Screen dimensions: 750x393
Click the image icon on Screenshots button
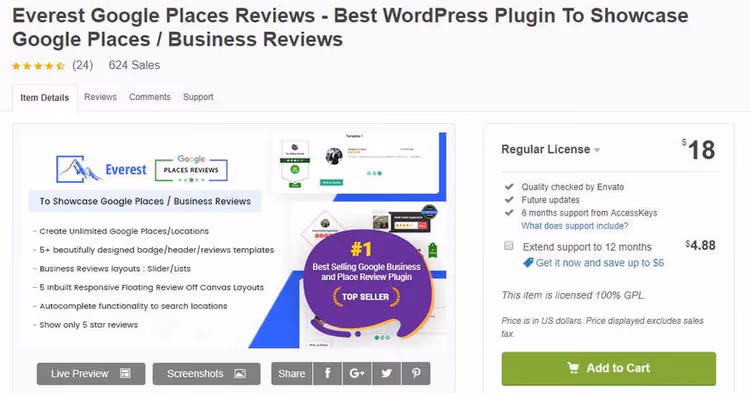pos(240,373)
